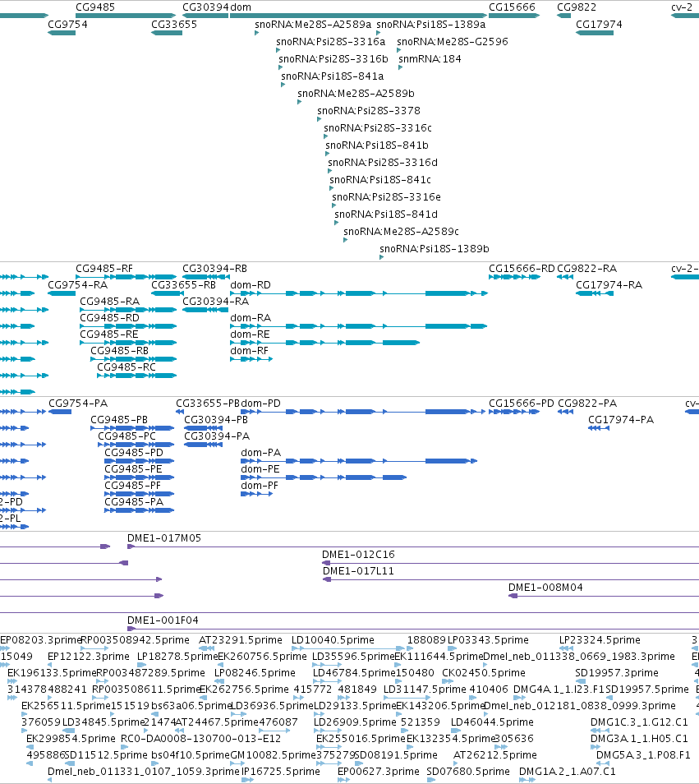Click snoRNA:Psi18S-841b label

pos(377,145)
